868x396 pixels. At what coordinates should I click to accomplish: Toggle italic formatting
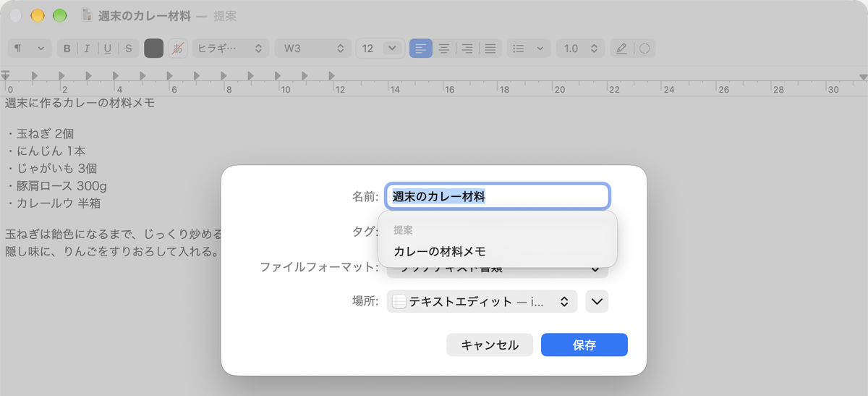tap(87, 49)
